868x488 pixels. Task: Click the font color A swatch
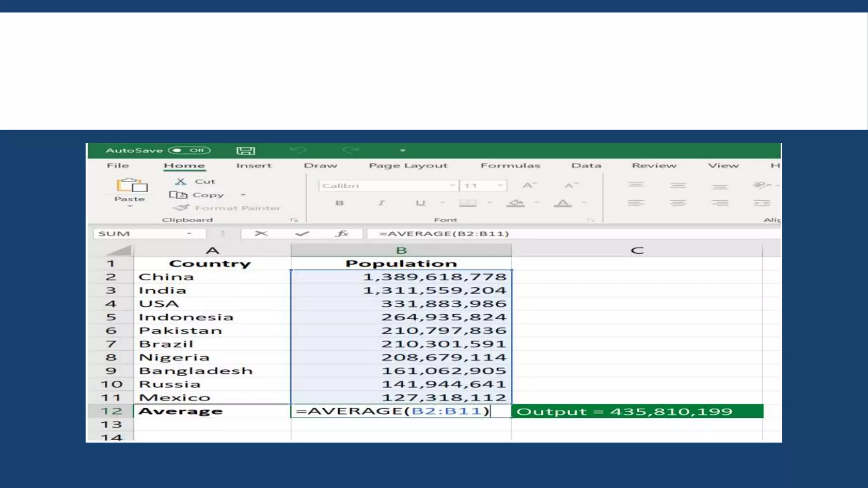coord(563,203)
